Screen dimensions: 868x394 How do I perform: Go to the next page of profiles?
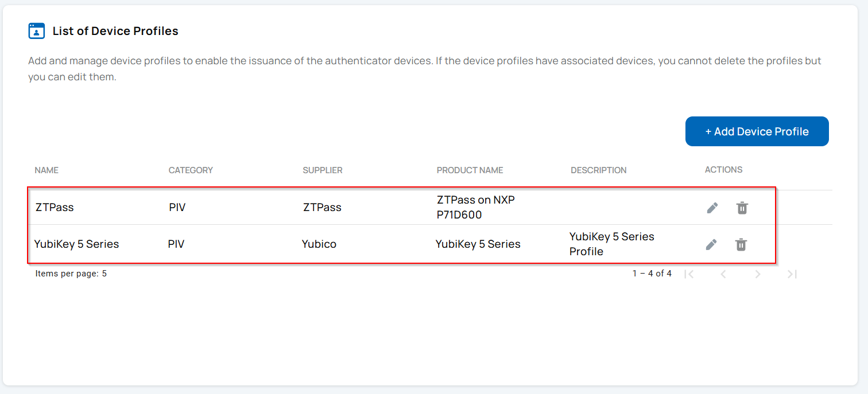point(757,274)
